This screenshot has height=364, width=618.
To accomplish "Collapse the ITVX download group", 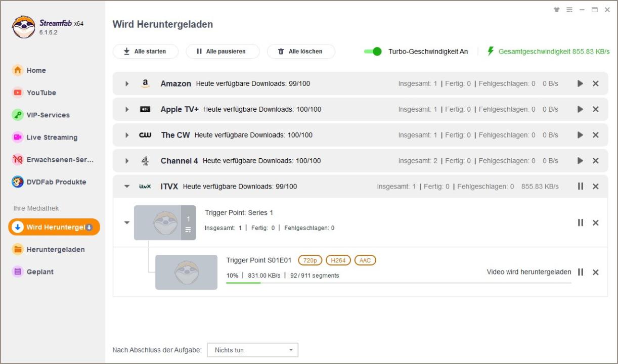I will click(x=127, y=187).
